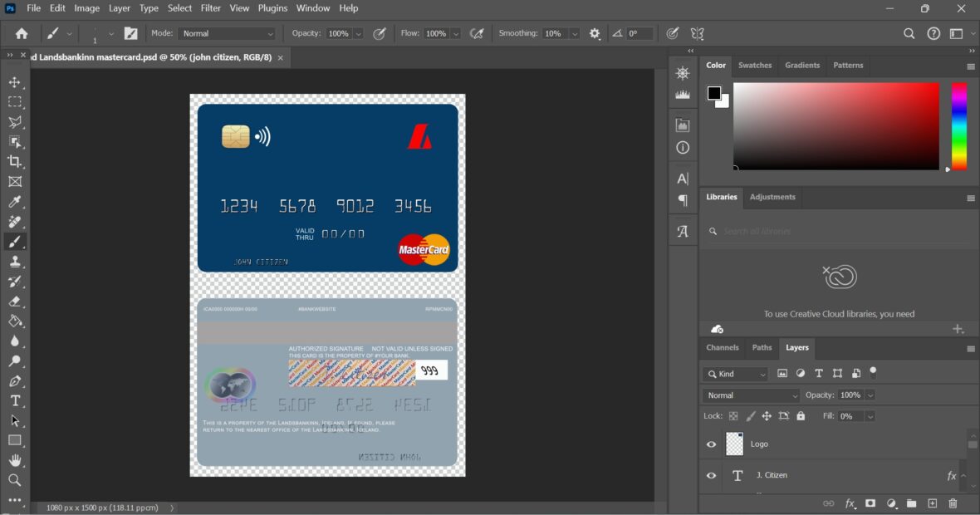This screenshot has width=980, height=515.
Task: Select the Spot Healing Brush tool
Action: coord(14,222)
